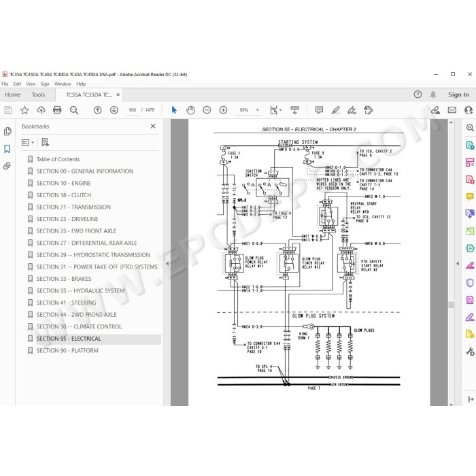Click the document vertical scrollbar thumb
Screen dimensions: 476x476
pyautogui.click(x=451, y=305)
